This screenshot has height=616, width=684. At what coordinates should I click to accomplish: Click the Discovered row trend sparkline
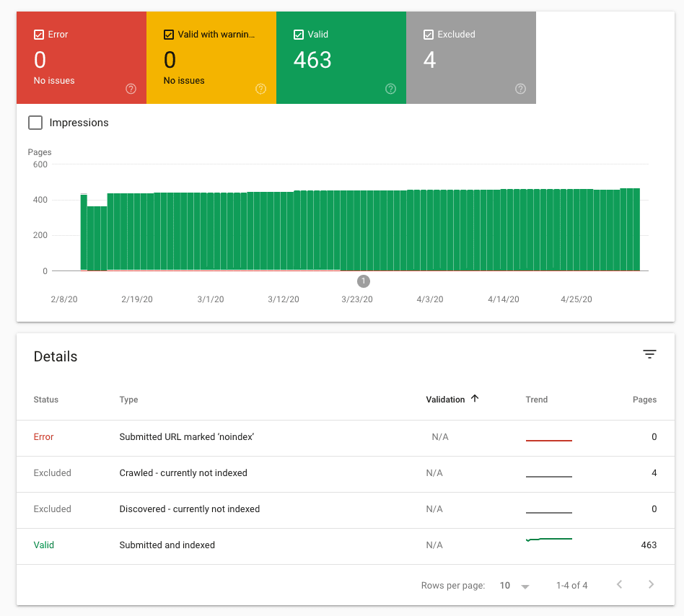coord(549,513)
